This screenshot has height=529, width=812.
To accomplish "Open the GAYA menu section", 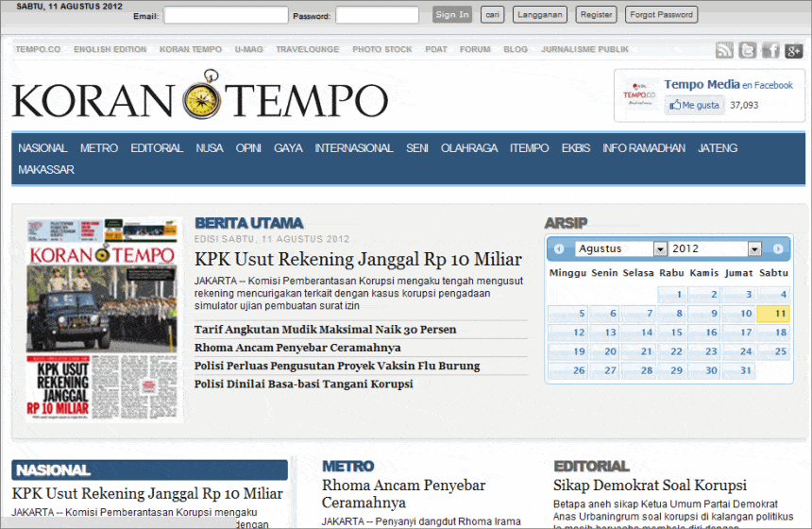I will (x=288, y=148).
